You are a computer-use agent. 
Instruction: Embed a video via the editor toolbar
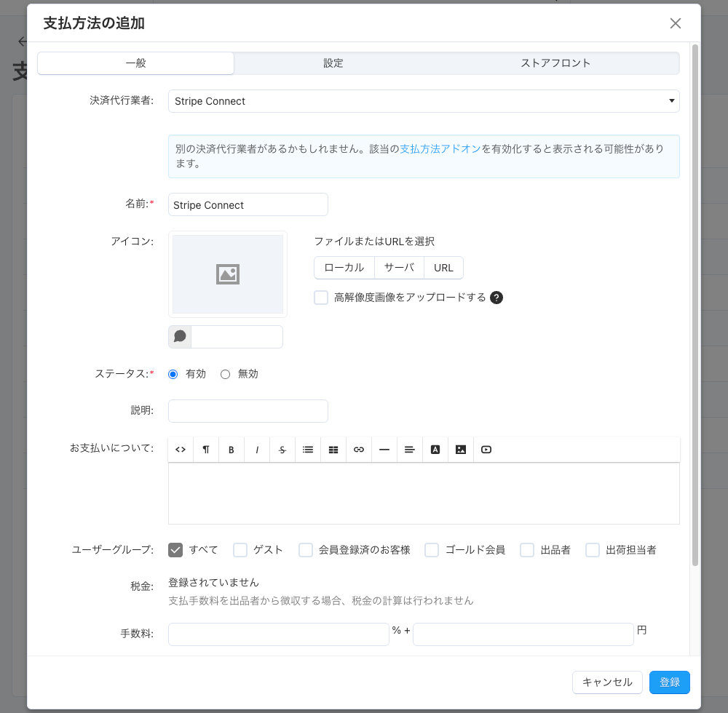[x=486, y=450]
